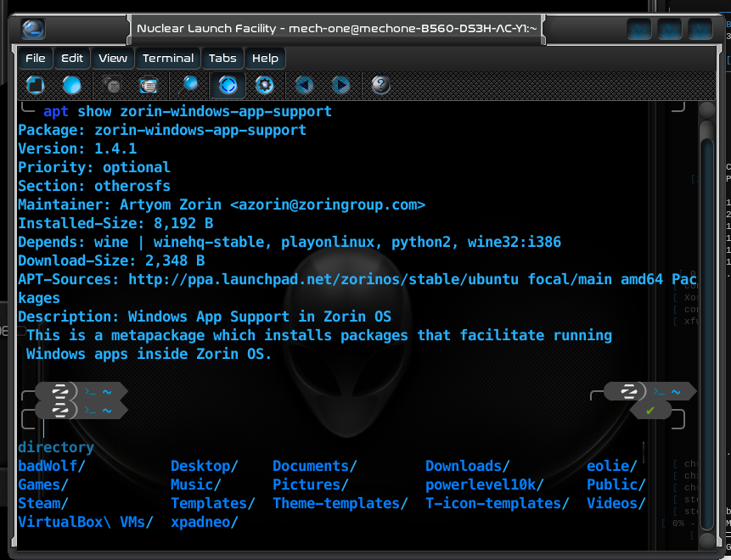Image resolution: width=731 pixels, height=560 pixels.
Task: Click the Paste clipboard toolbar icon
Action: 149,85
